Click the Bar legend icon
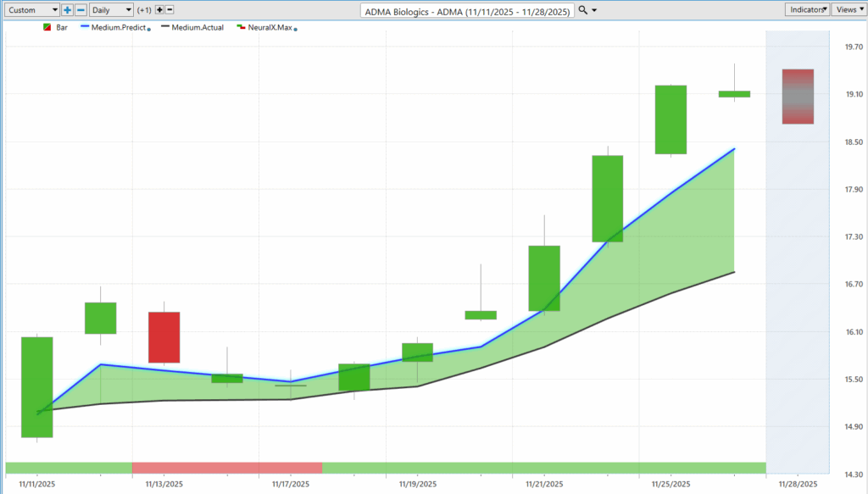The height and width of the screenshot is (494, 868). [47, 28]
